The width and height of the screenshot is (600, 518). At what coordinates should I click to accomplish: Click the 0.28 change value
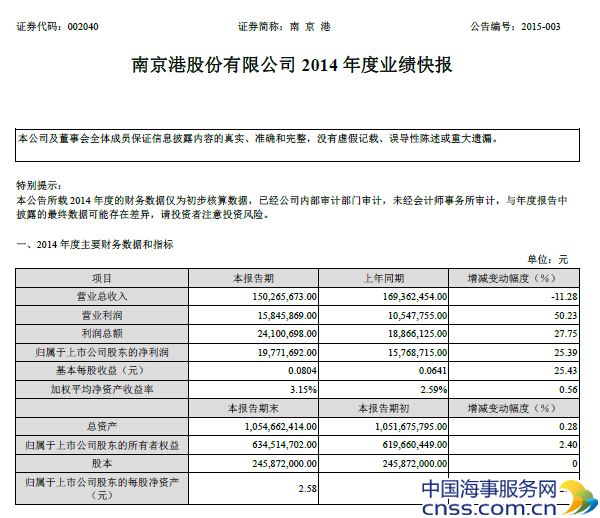(x=568, y=427)
